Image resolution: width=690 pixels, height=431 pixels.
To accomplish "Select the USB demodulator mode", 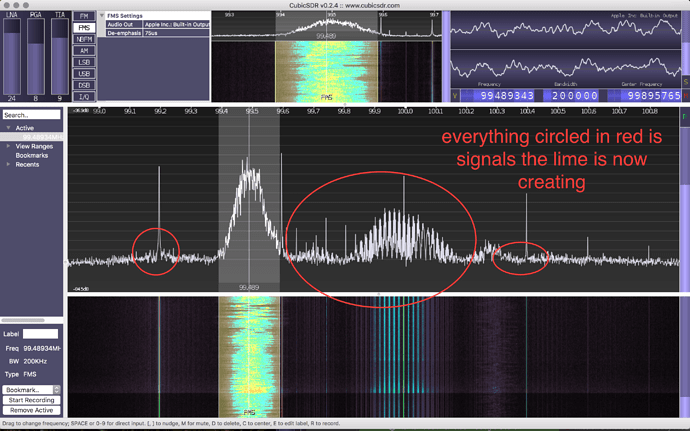I will (x=84, y=74).
